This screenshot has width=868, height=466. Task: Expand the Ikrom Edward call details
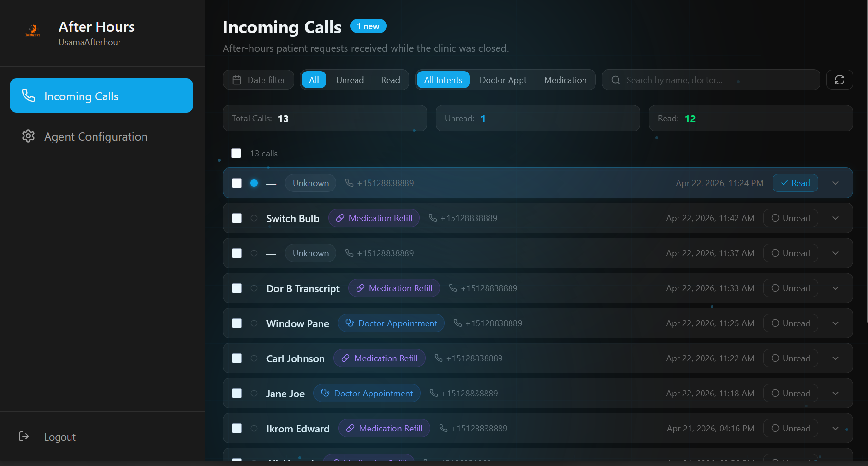tap(835, 428)
